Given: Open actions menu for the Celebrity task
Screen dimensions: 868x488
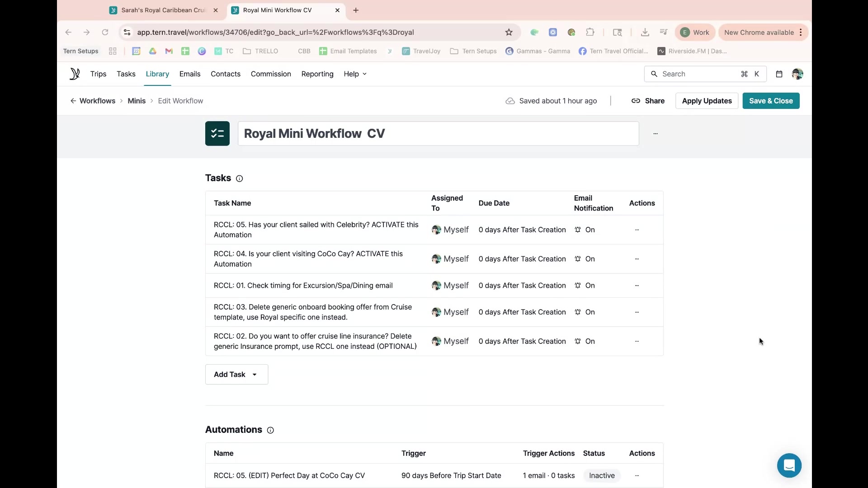Looking at the screenshot, I should (637, 230).
